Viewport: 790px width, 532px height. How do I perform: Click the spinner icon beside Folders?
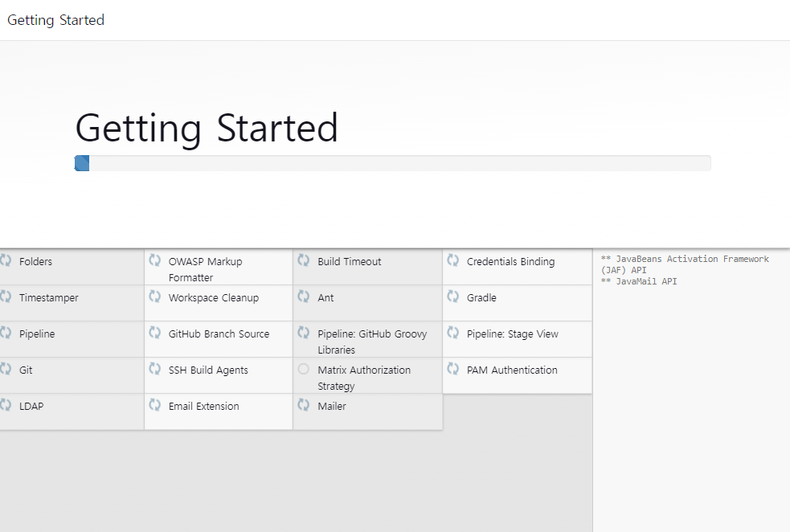tap(6, 260)
